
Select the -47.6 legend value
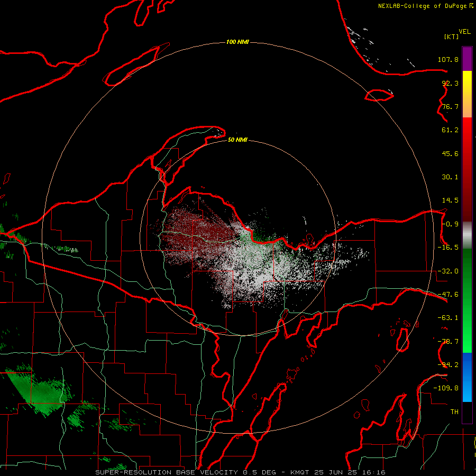tap(448, 295)
